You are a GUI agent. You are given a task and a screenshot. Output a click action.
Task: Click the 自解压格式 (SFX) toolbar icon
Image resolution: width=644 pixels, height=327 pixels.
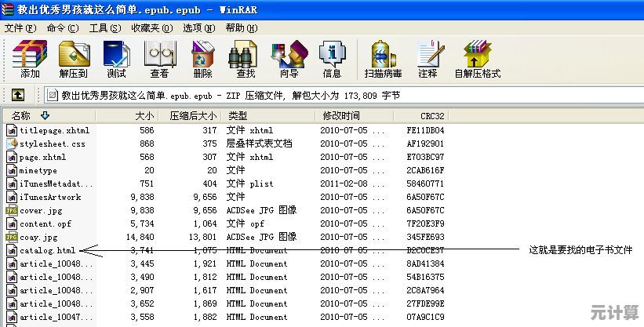477,60
